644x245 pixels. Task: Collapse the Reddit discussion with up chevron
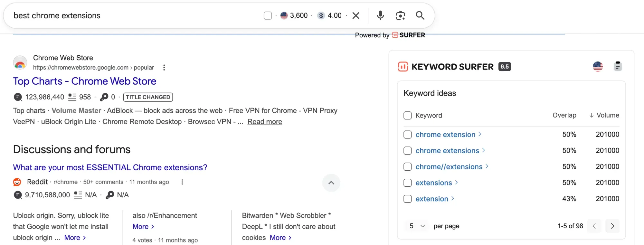point(331,183)
